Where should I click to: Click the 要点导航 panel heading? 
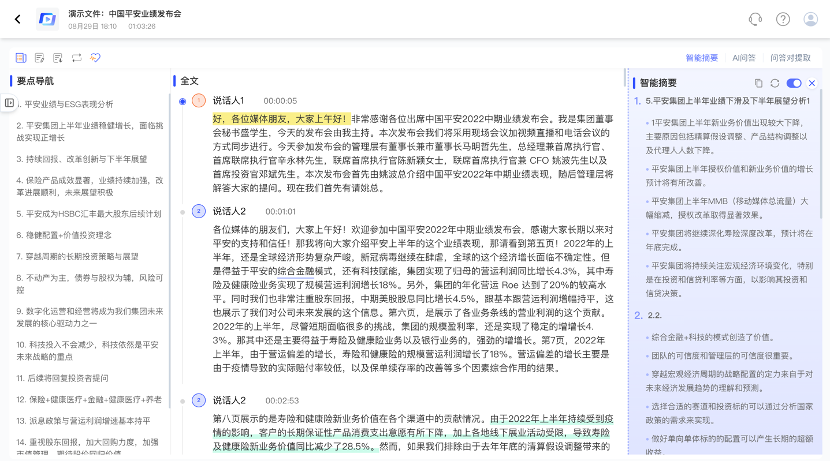[35, 81]
